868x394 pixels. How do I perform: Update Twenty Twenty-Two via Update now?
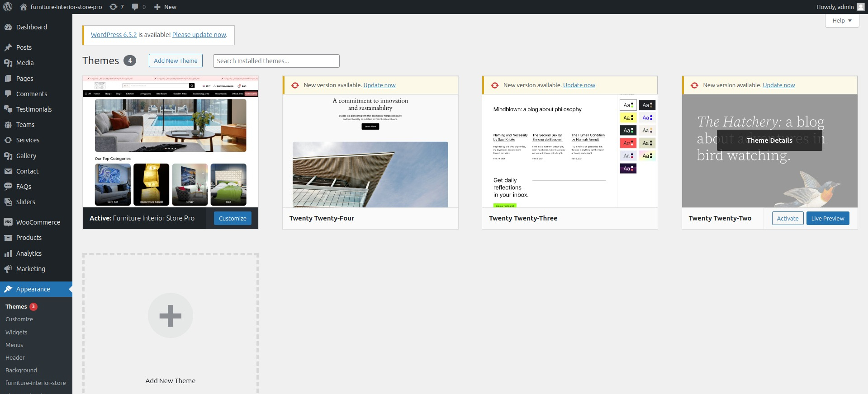tap(779, 85)
